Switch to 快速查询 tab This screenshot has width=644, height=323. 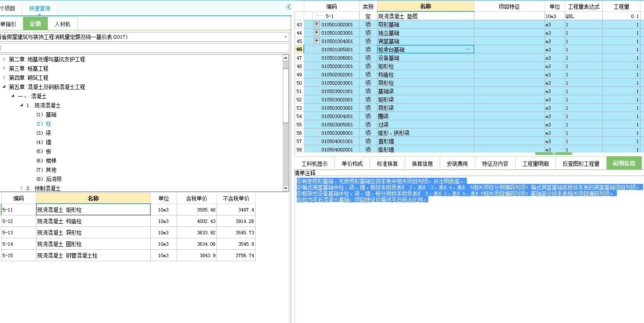[x=40, y=8]
